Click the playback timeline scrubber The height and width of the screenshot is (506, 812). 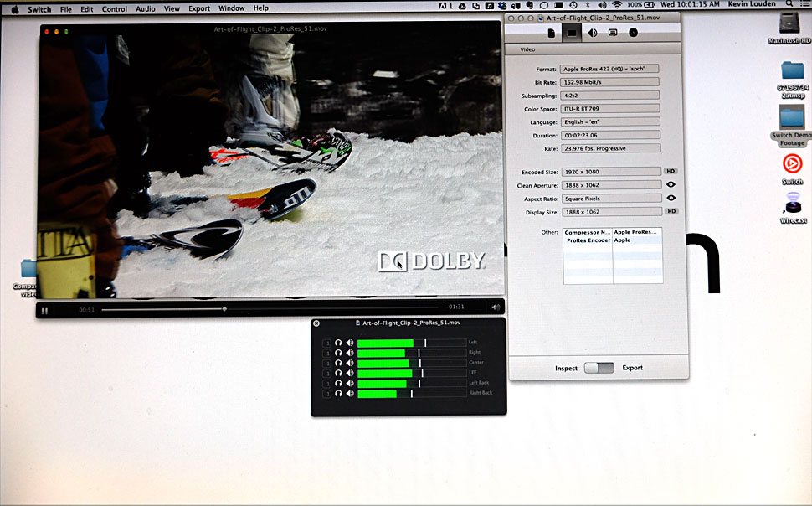224,309
